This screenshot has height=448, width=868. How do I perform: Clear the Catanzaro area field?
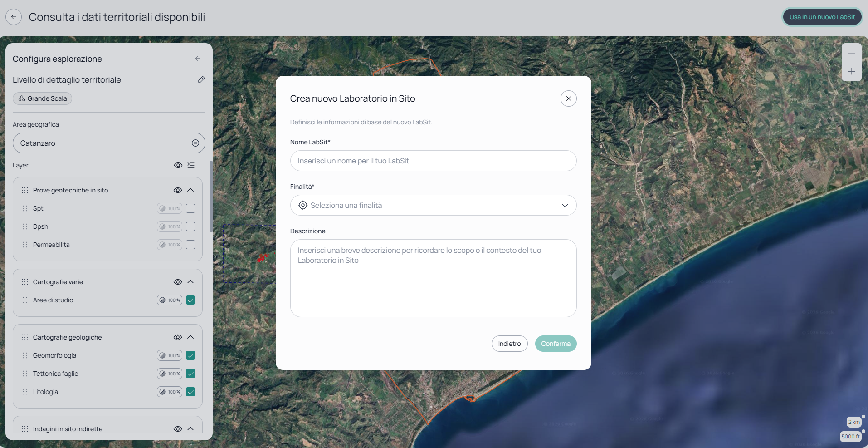coord(195,143)
